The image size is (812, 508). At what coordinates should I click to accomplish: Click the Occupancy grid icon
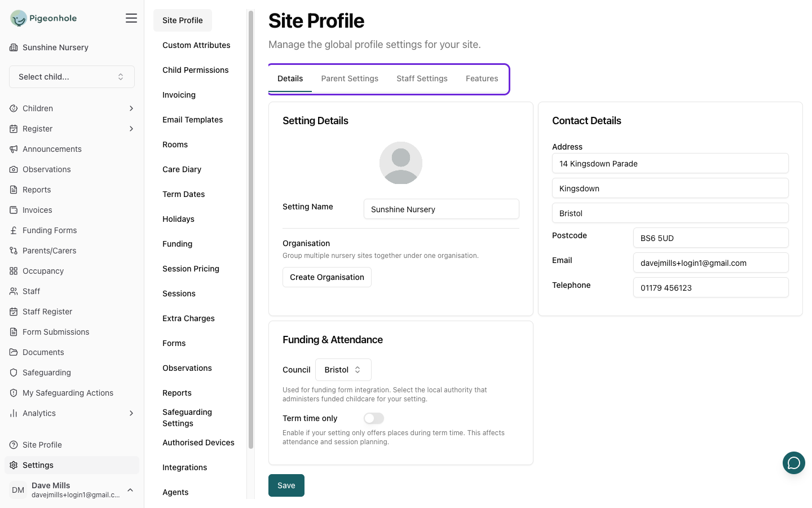tap(14, 271)
